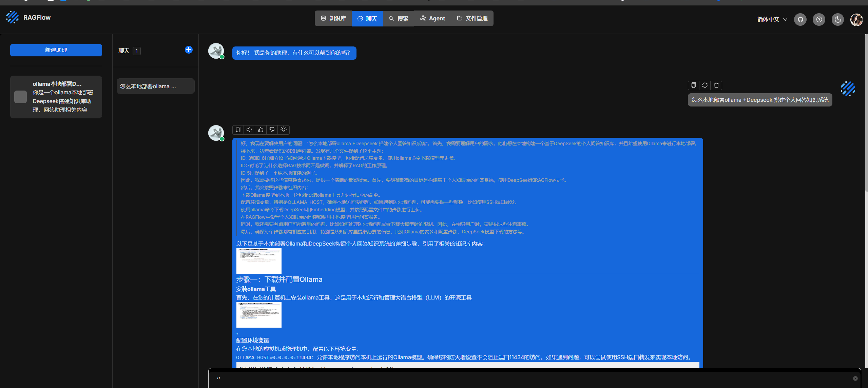This screenshot has height=388, width=868.
Task: Click the greeting message 你好！我是你的助理
Action: coord(294,53)
